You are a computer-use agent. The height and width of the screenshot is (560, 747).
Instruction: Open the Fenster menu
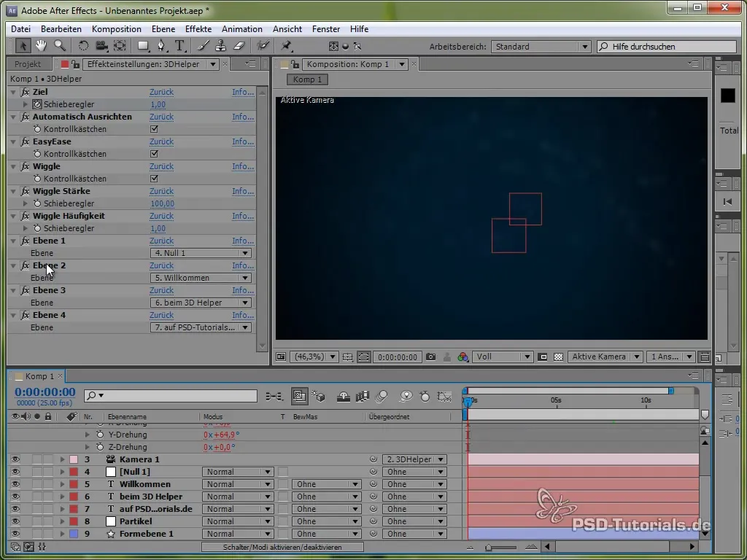pyautogui.click(x=326, y=29)
